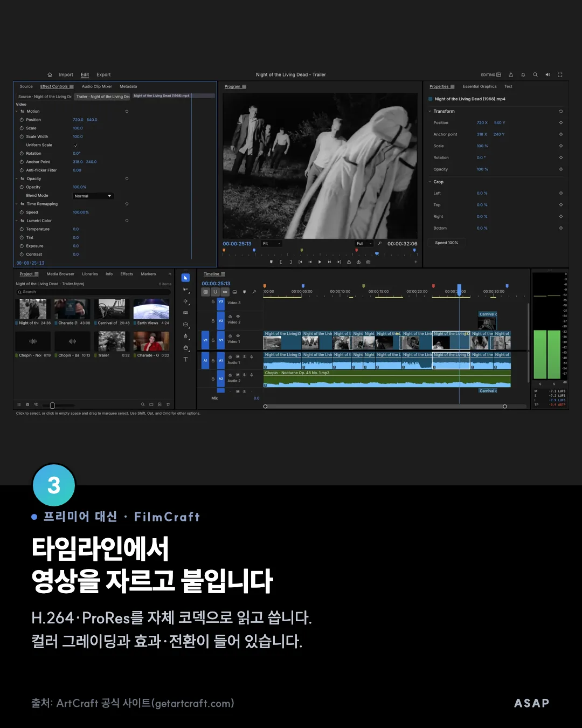582x728 pixels.
Task: Open the Timeline panel menu
Action: (x=223, y=274)
